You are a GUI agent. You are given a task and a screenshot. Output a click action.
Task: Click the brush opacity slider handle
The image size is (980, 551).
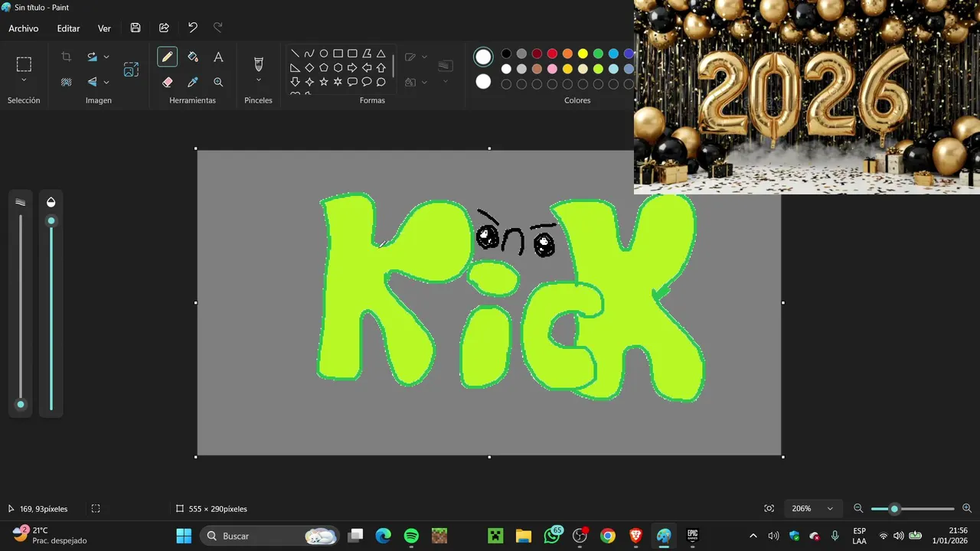pos(51,221)
